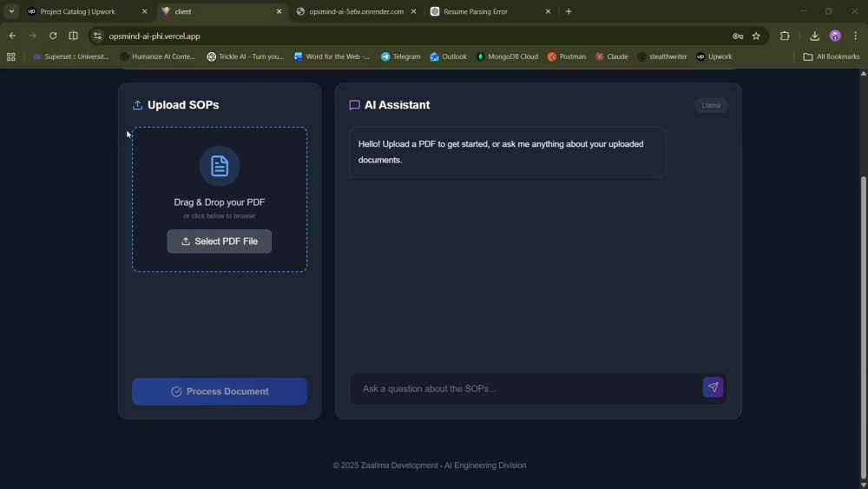Open the Claude bookmark

point(612,56)
